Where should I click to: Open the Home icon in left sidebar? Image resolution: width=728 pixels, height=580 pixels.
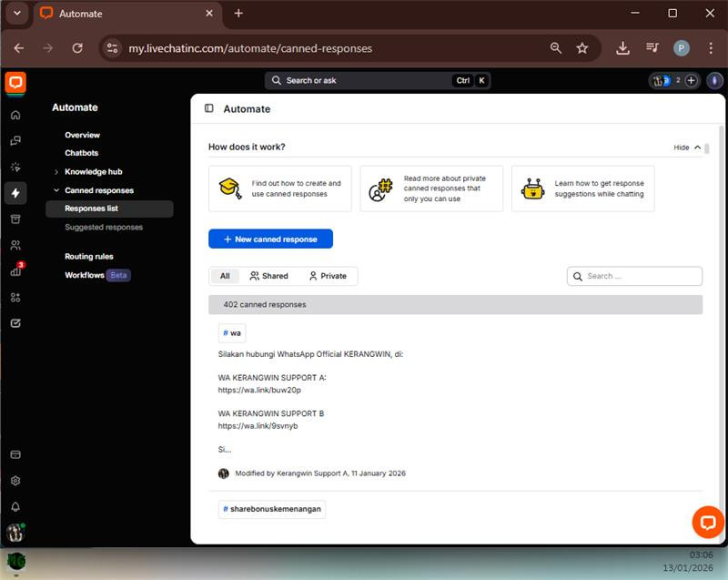point(15,115)
